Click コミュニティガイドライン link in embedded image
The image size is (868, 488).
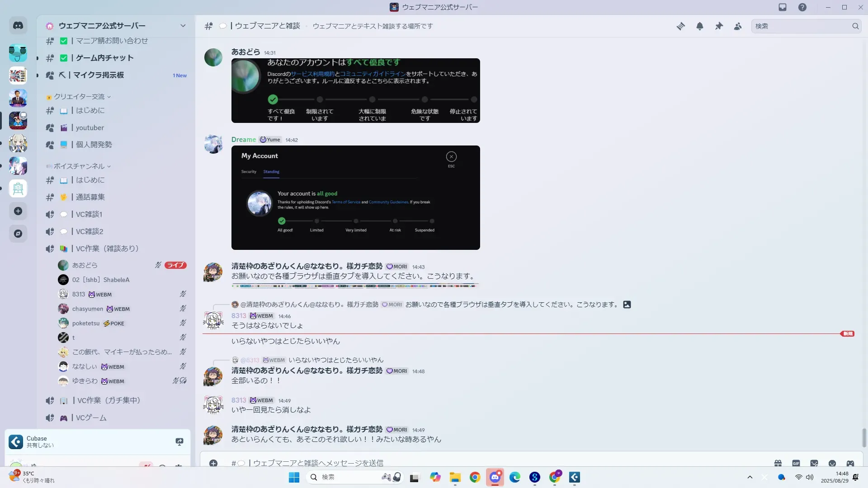pos(373,74)
